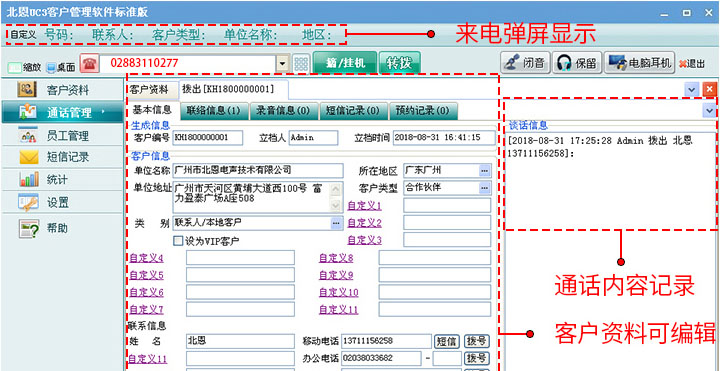
Task: Click the 单位地址 text area
Action: pos(252,197)
